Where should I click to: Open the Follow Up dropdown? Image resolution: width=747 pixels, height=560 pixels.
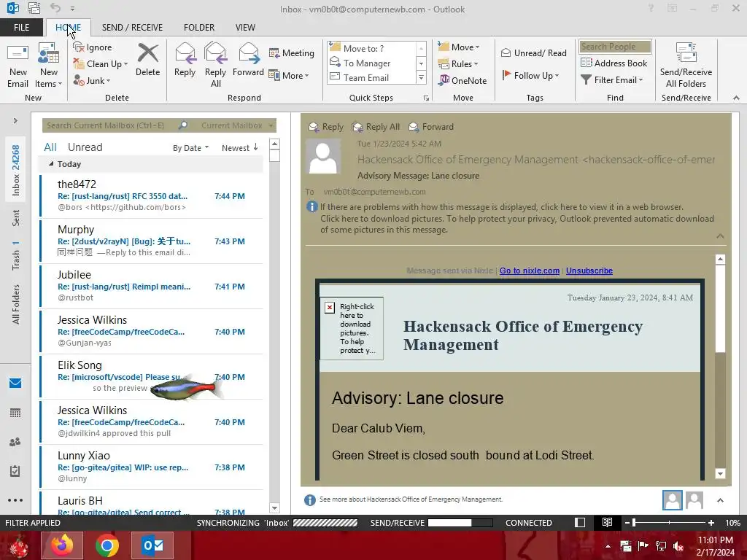(531, 75)
